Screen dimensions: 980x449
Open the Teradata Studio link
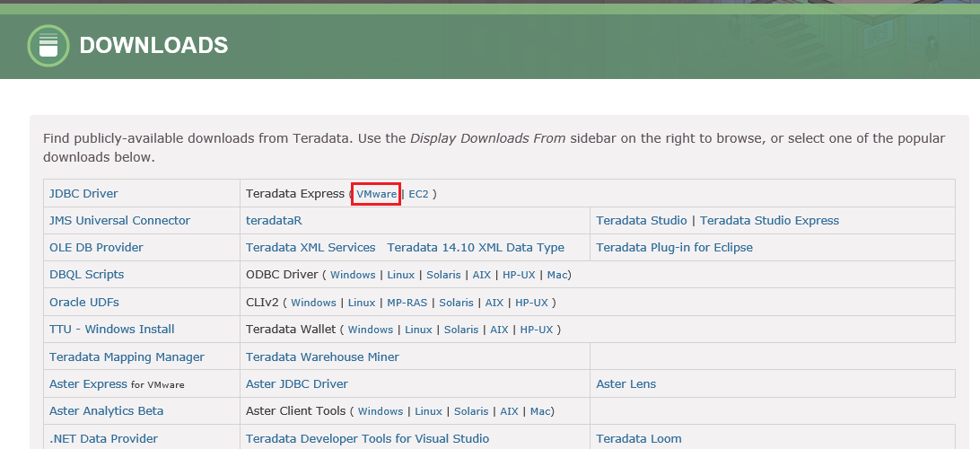click(642, 221)
